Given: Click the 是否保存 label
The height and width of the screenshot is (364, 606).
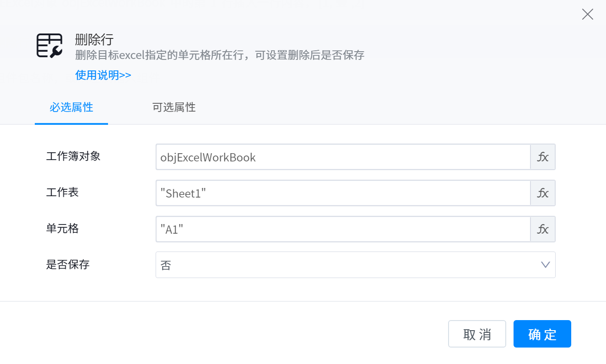Looking at the screenshot, I should coord(68,264).
